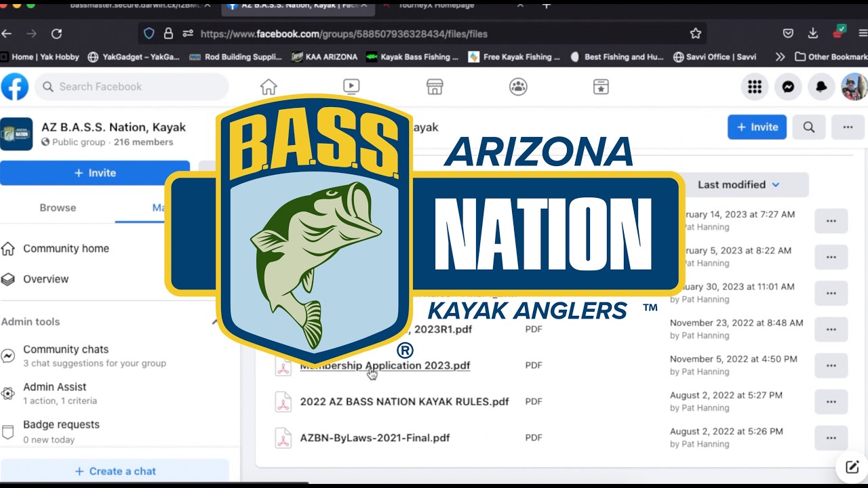Open Savvi Office bookmark
This screenshot has width=868, height=488.
click(x=714, y=57)
